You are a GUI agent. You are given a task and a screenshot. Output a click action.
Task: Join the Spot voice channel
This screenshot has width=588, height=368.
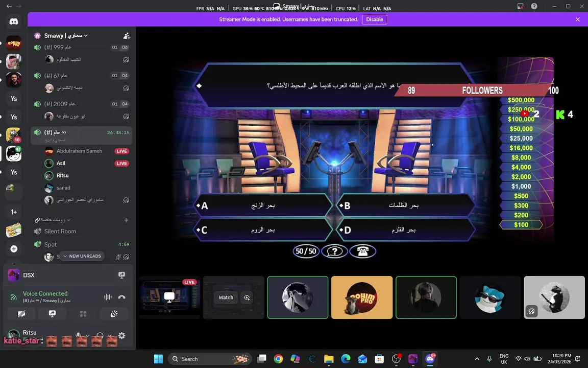coord(81,244)
